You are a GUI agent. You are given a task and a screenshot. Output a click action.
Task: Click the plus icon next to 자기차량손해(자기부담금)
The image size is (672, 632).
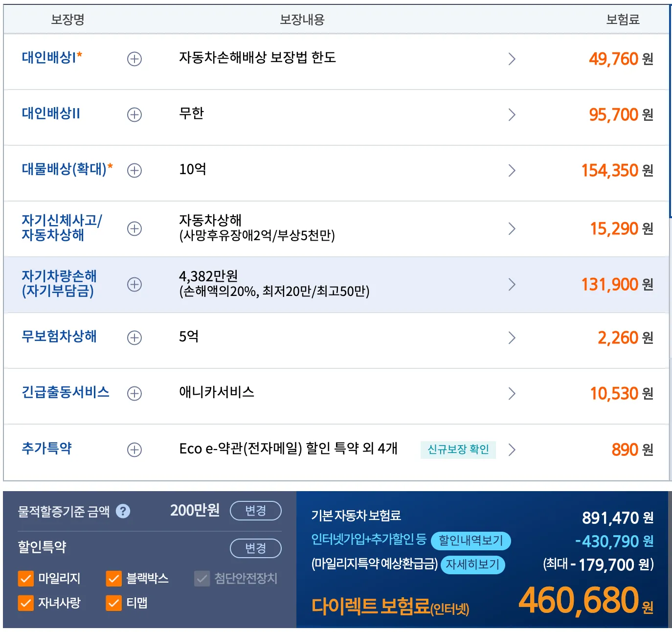pos(134,284)
